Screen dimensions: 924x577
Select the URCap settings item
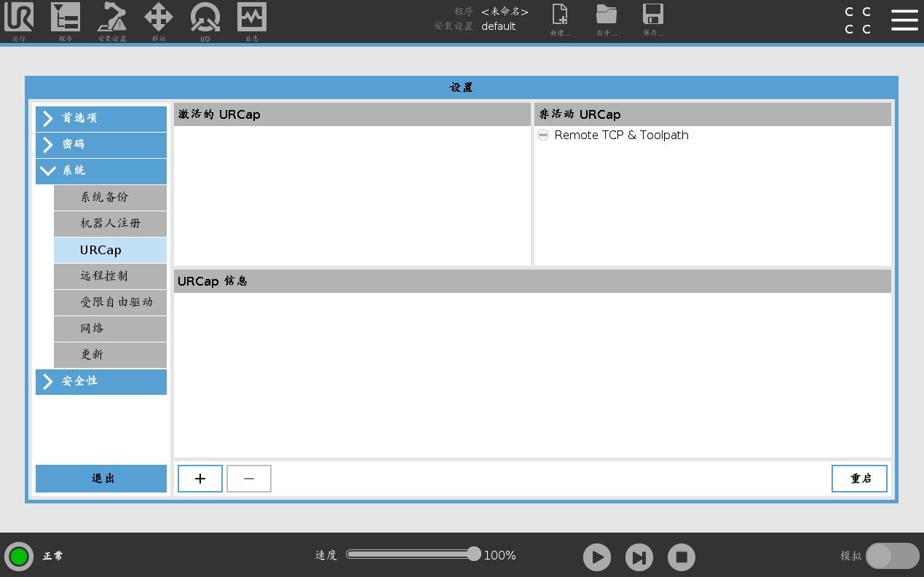110,250
